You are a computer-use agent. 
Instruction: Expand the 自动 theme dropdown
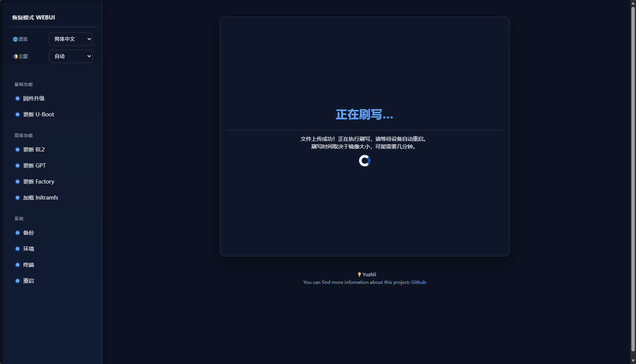(71, 56)
